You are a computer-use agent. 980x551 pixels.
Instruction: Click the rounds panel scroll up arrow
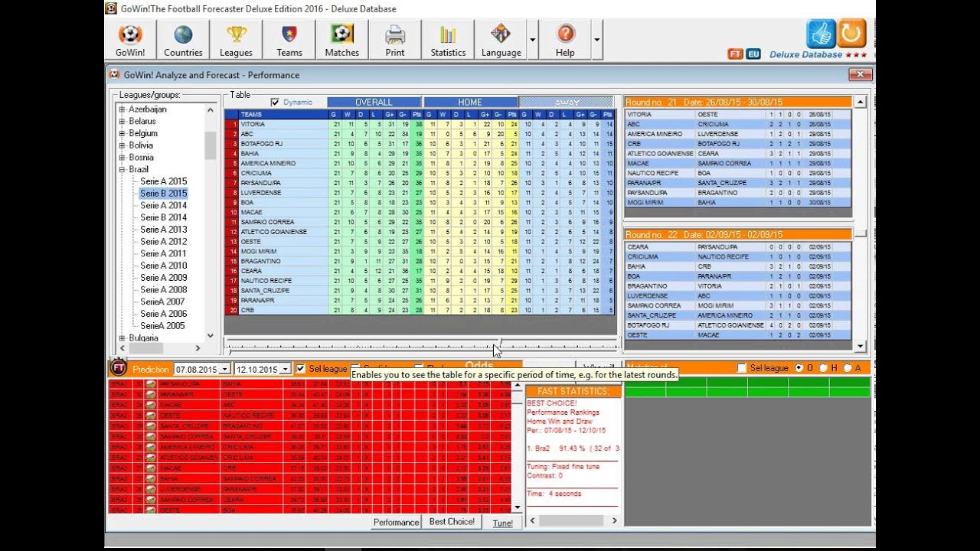(860, 102)
